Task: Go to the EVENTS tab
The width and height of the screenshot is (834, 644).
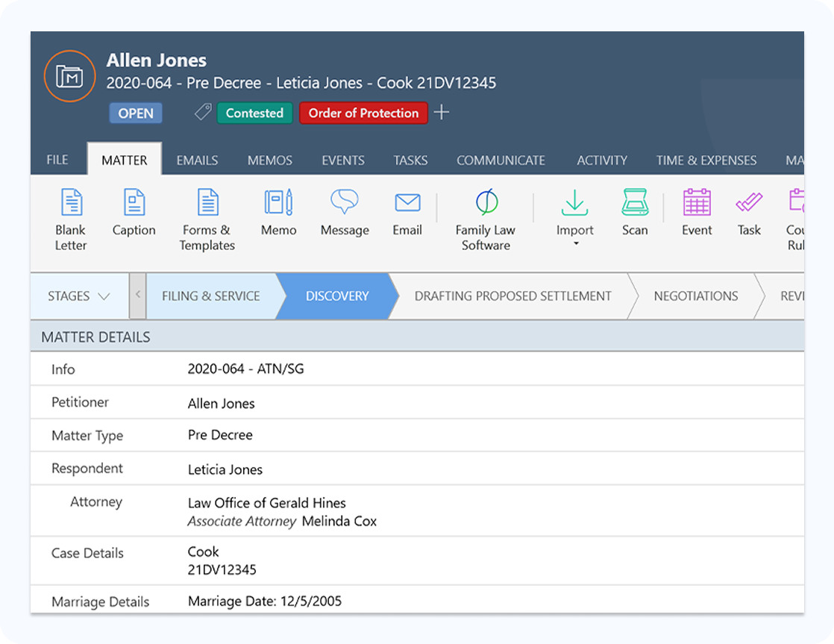Action: [343, 160]
